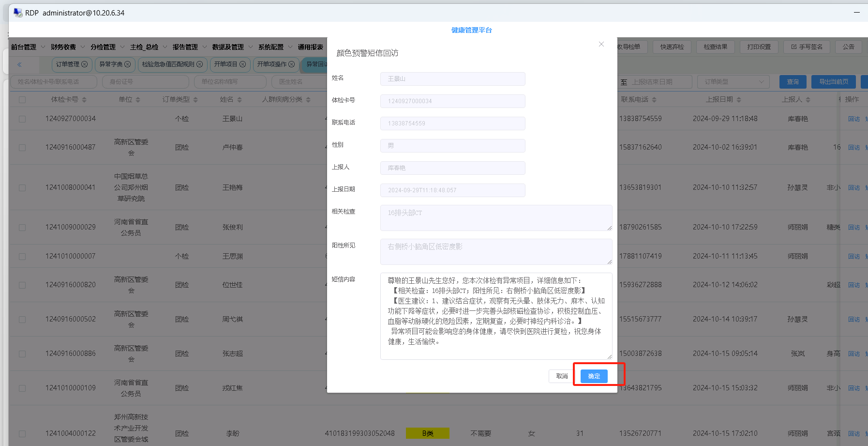Click the pencil icon on 手写签名 button
The image size is (868, 446).
(x=794, y=47)
